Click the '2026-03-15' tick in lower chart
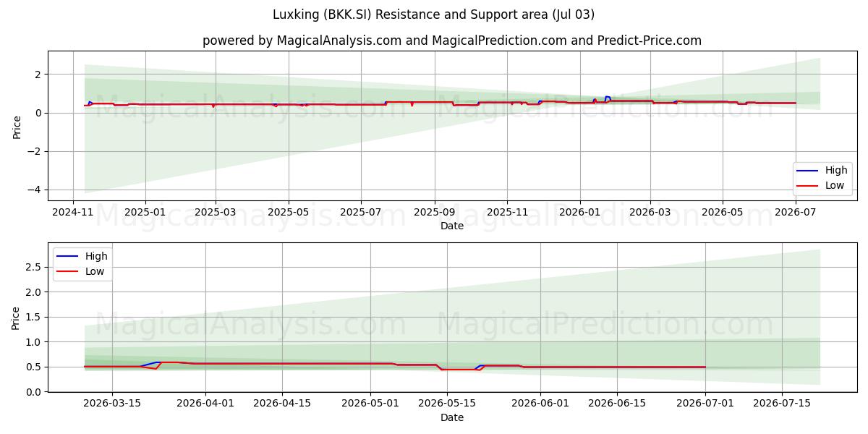The height and width of the screenshot is (434, 868). point(112,404)
